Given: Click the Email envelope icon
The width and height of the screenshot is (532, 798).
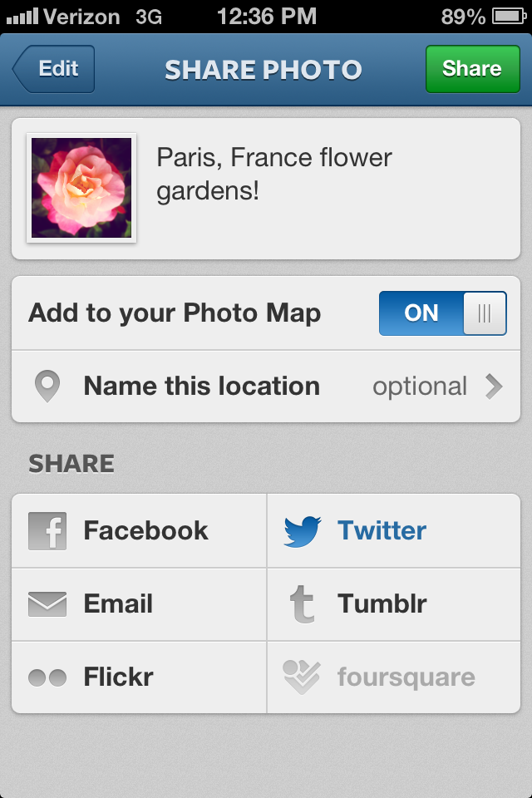Looking at the screenshot, I should pos(47,604).
